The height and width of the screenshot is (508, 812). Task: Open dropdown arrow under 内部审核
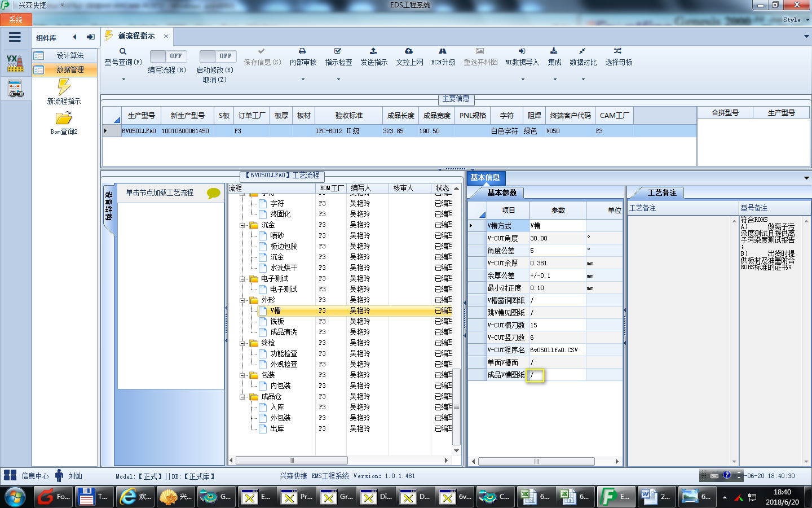pyautogui.click(x=303, y=80)
